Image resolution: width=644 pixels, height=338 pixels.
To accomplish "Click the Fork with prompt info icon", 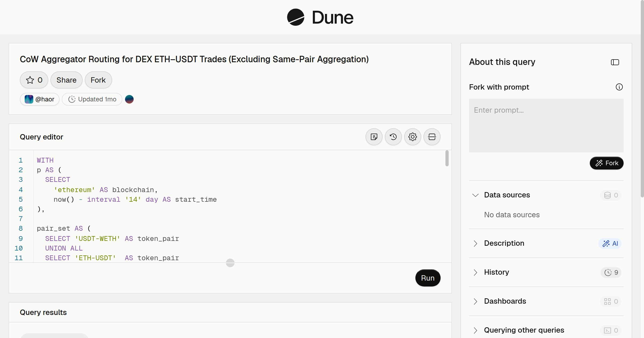I will click(x=619, y=87).
